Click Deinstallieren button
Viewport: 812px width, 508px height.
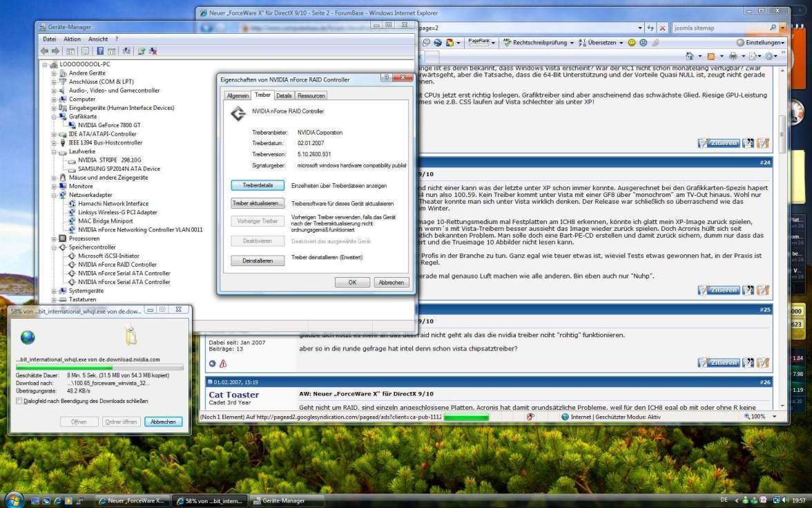tap(258, 260)
